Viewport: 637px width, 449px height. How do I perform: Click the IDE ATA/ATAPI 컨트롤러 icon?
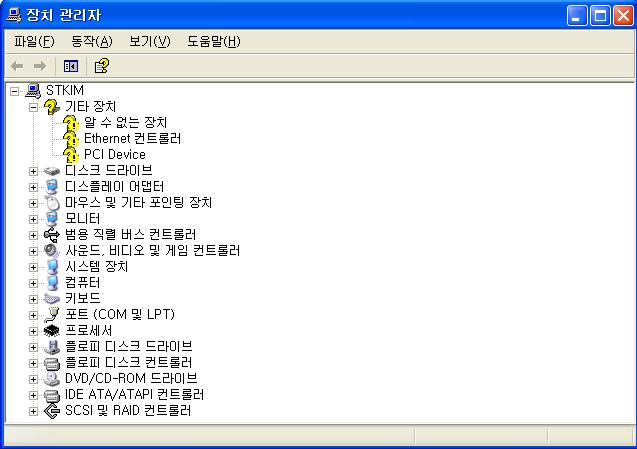[x=52, y=395]
